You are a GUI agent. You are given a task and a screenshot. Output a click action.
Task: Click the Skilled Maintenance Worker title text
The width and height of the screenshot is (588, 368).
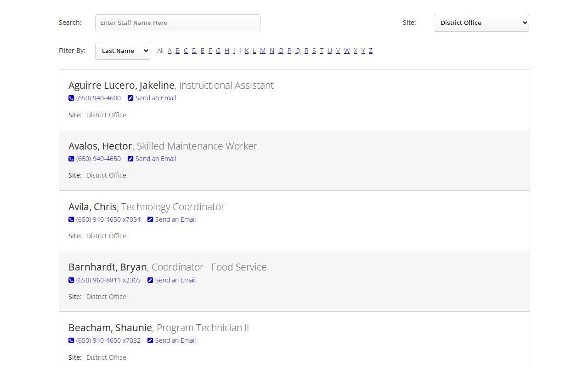197,146
